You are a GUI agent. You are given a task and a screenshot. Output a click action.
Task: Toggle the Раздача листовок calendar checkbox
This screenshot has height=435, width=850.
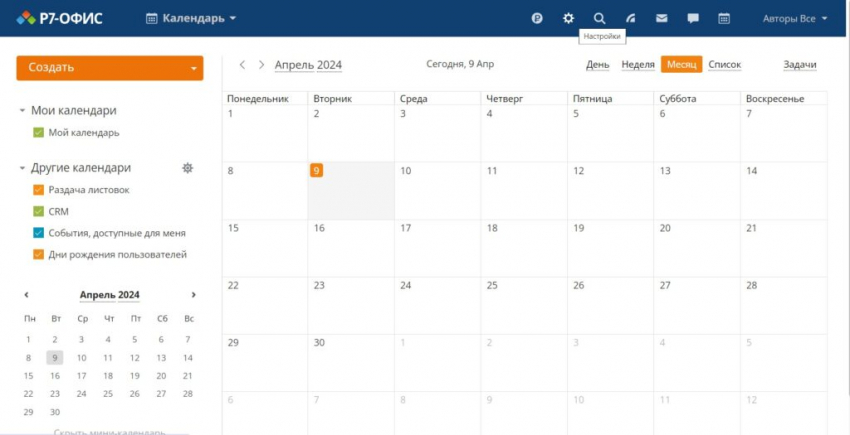tap(38, 190)
